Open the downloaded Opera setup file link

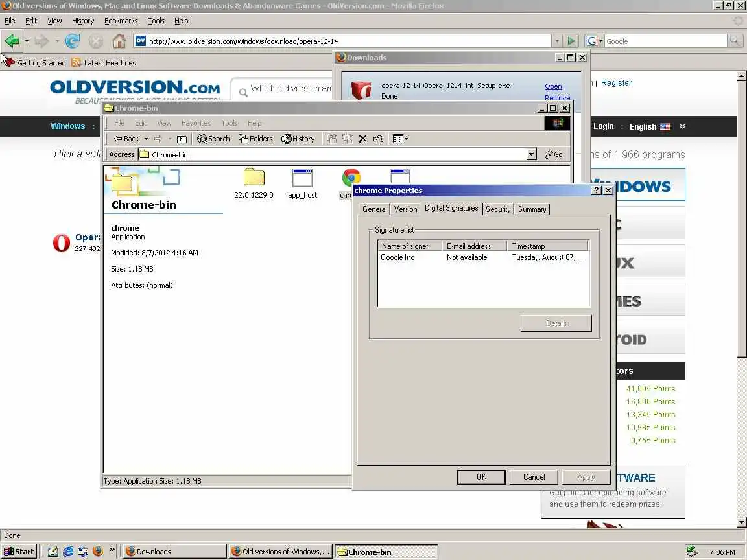point(553,86)
